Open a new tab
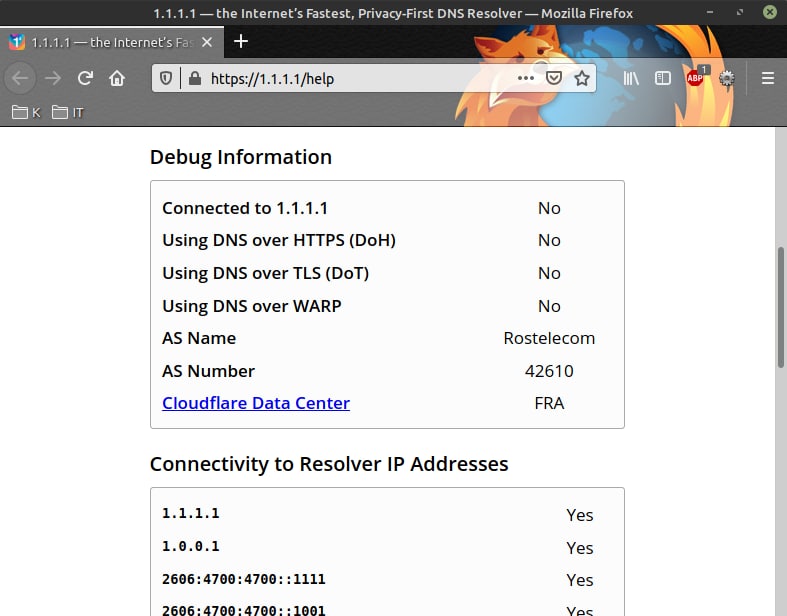Viewport: 787px width, 616px height. click(241, 41)
